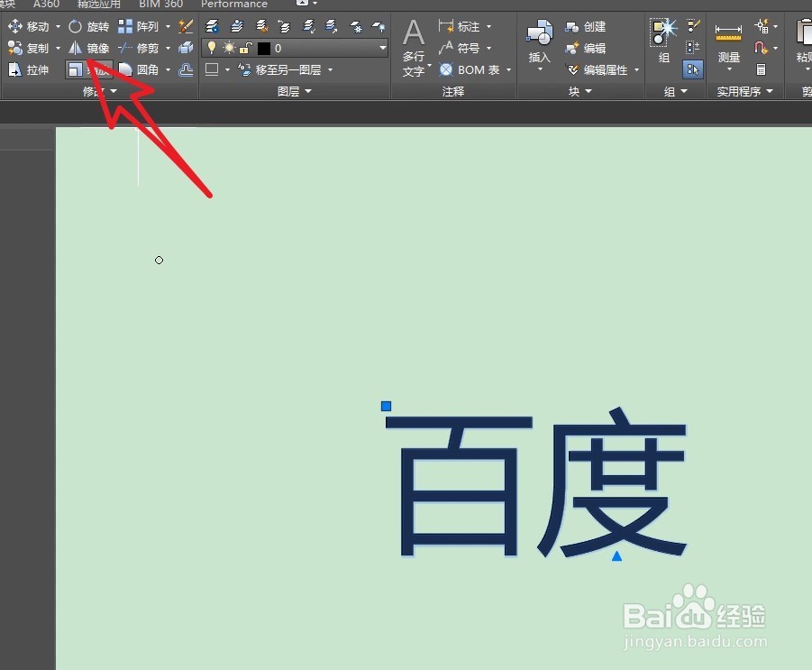The width and height of the screenshot is (812, 670).
Task: Click the Layer Unisolate icon
Action: pyautogui.click(x=332, y=26)
